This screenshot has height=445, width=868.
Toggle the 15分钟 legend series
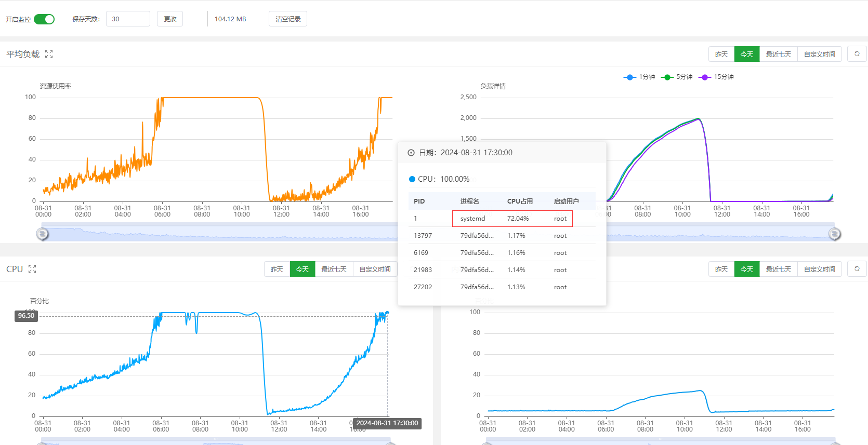coord(716,77)
